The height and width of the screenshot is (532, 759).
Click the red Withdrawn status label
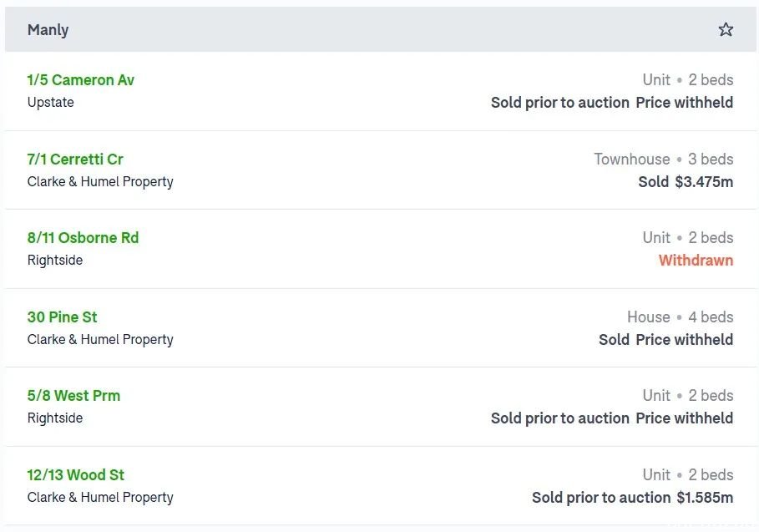[x=696, y=261]
